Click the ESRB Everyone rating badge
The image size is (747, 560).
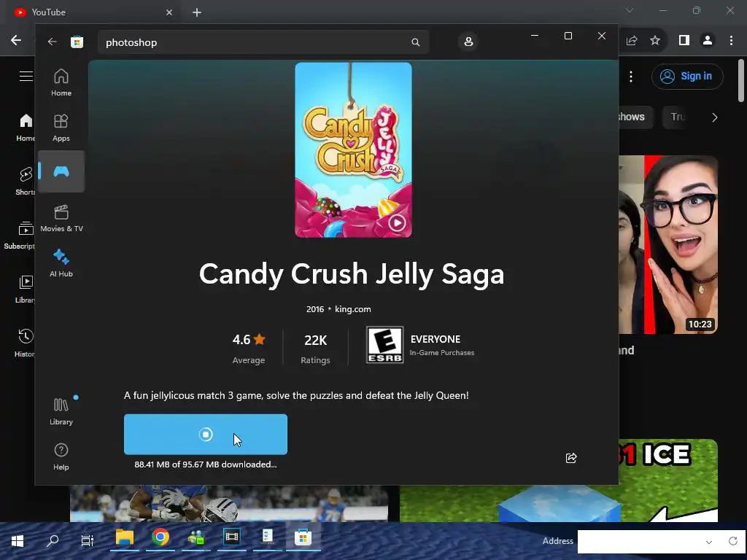384,345
